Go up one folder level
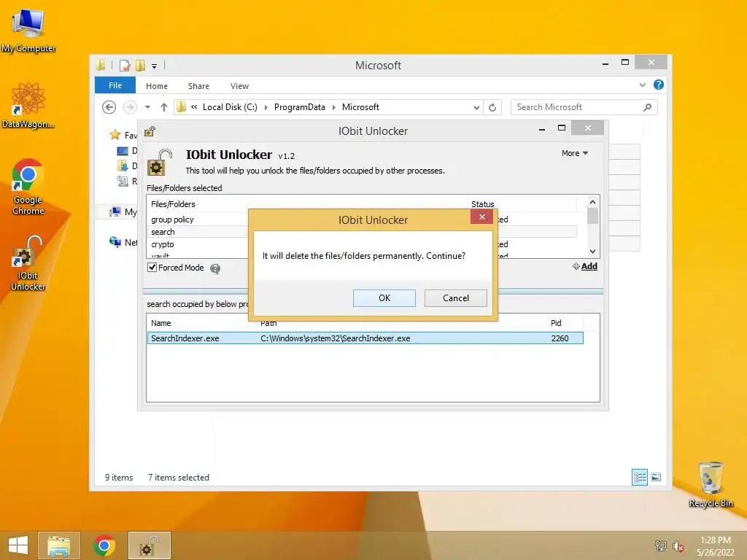The width and height of the screenshot is (747, 560). (x=164, y=108)
